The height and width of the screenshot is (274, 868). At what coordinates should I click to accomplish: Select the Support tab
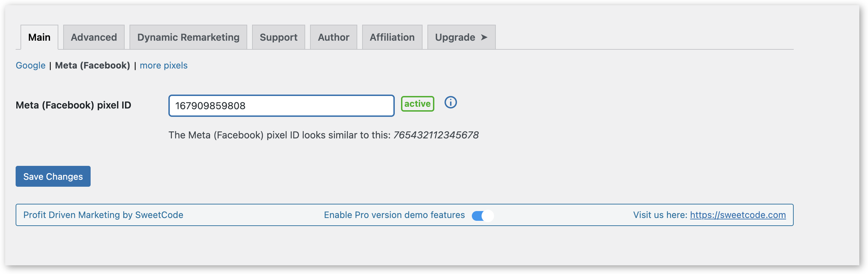[278, 37]
